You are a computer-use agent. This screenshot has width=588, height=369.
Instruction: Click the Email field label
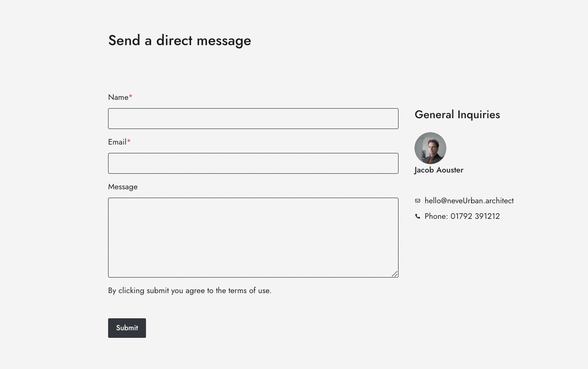(117, 142)
